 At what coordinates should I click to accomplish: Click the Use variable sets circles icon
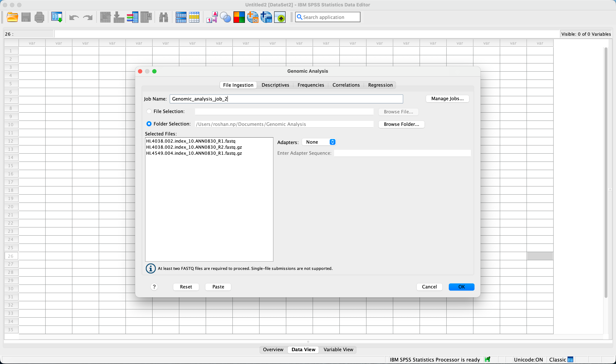[x=226, y=17]
